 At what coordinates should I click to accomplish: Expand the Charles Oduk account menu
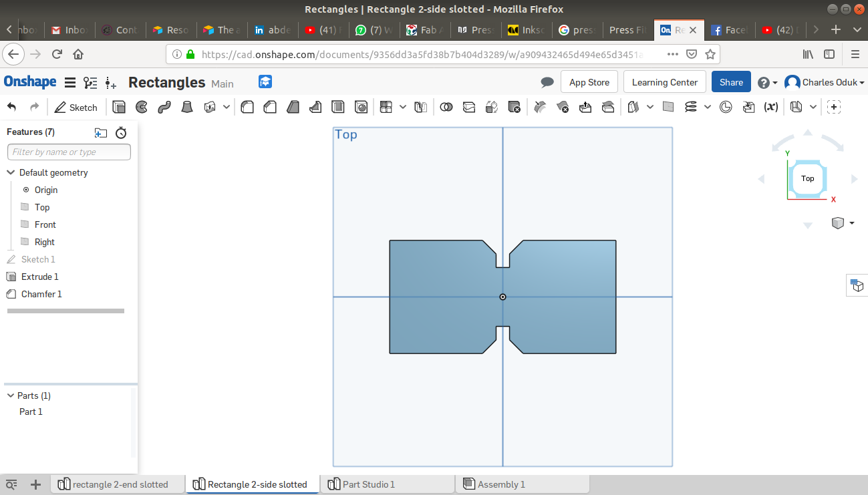[x=825, y=82]
